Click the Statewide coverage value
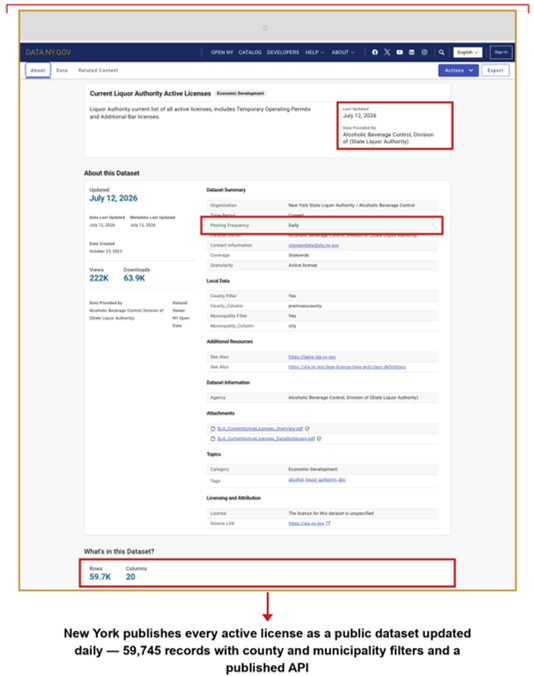This screenshot has height=676, width=534. pyautogui.click(x=298, y=255)
